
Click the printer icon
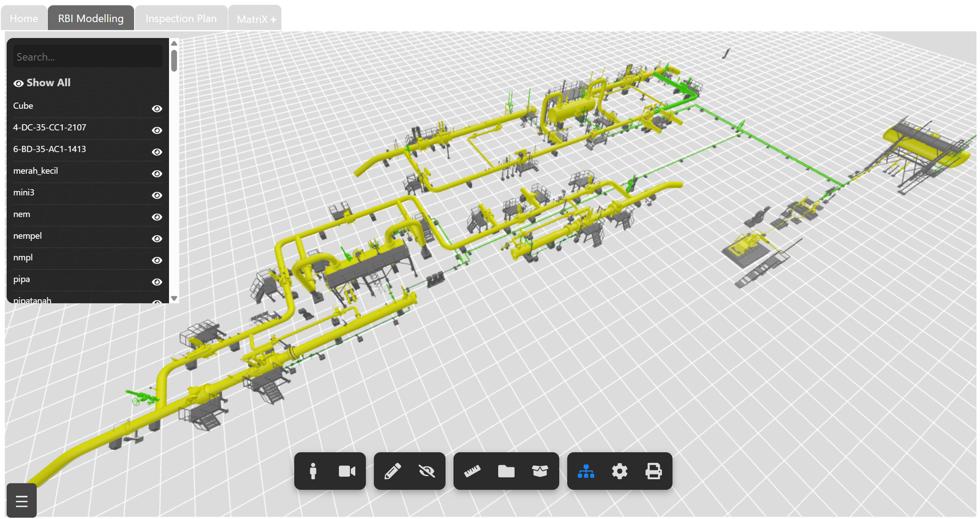click(x=654, y=471)
